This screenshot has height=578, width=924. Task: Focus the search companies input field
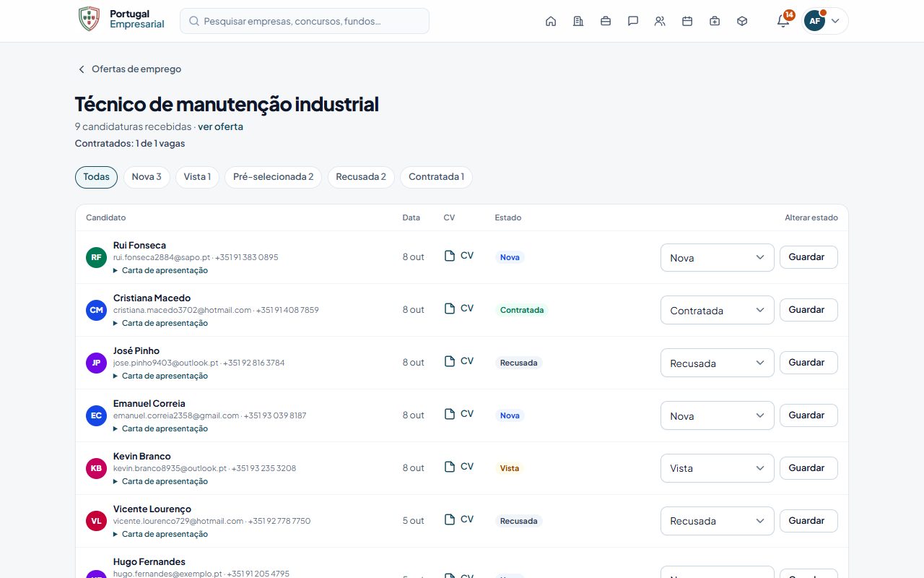pyautogui.click(x=305, y=21)
